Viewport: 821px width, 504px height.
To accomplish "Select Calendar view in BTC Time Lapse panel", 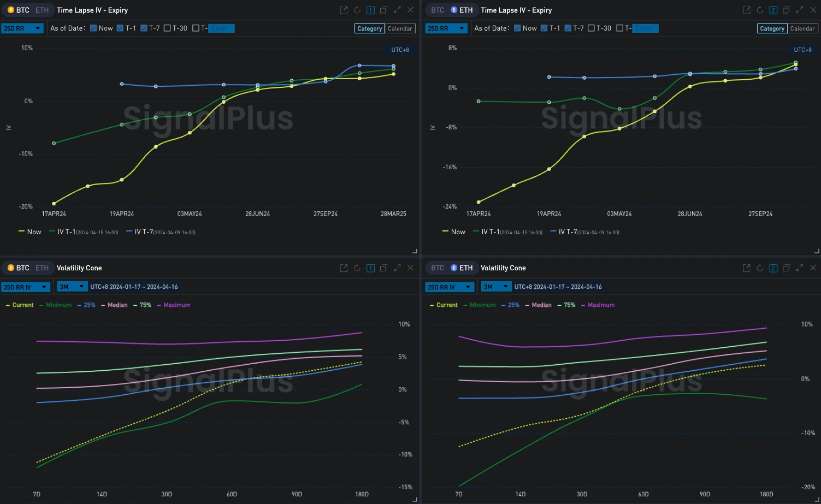I will pyautogui.click(x=400, y=28).
